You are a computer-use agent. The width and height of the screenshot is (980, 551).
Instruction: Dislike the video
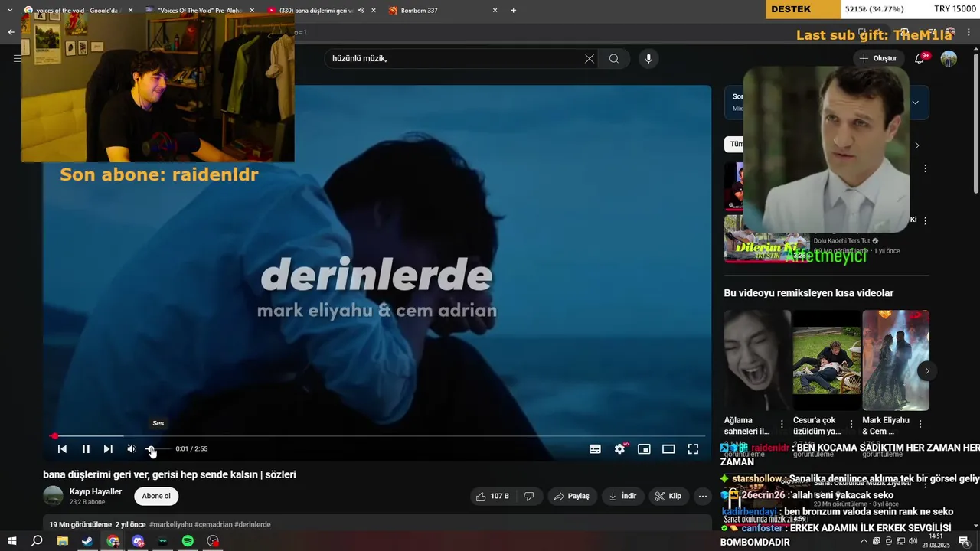click(529, 496)
